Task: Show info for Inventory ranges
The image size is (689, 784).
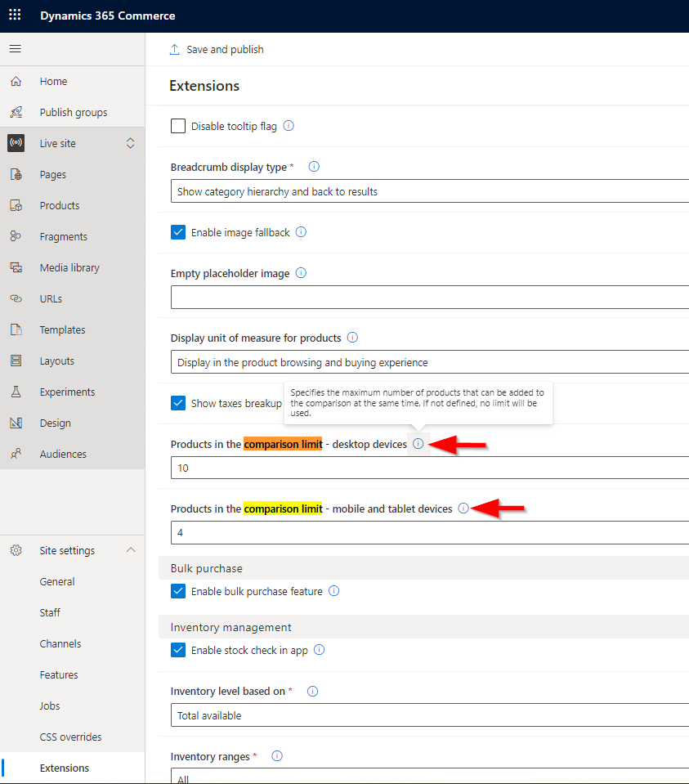Action: [277, 756]
